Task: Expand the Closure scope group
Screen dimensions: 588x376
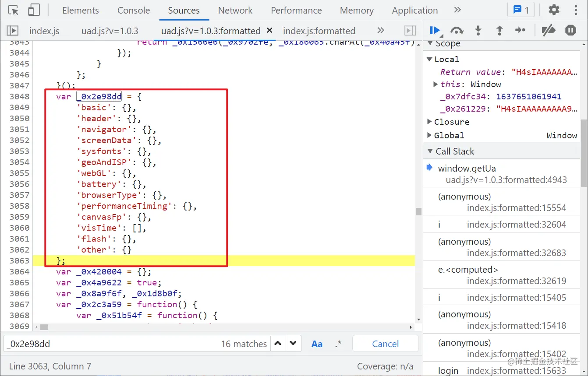Action: tap(430, 122)
